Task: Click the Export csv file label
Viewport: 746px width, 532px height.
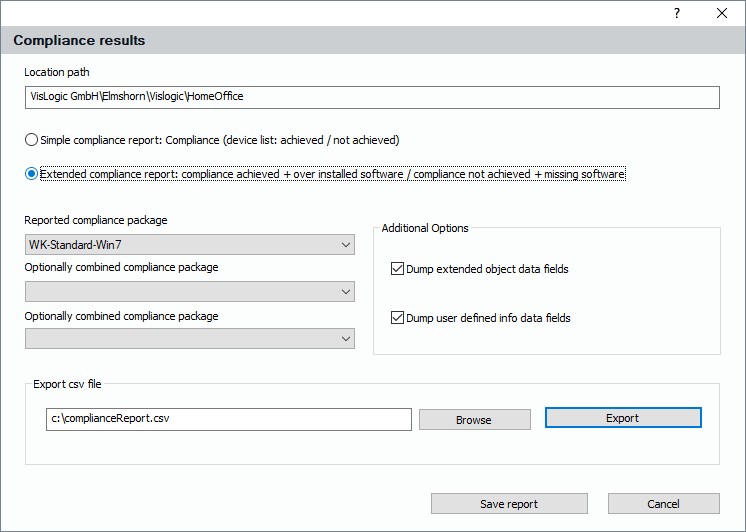Action: [x=67, y=384]
